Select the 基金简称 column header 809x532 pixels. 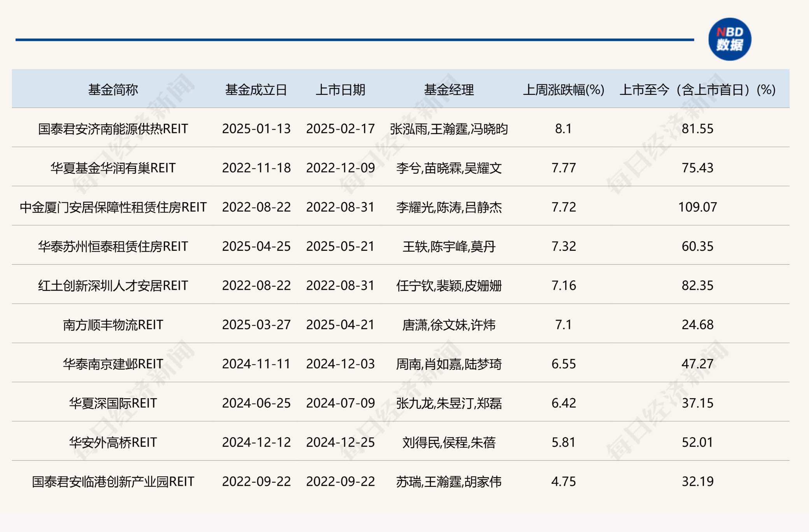[x=113, y=90]
